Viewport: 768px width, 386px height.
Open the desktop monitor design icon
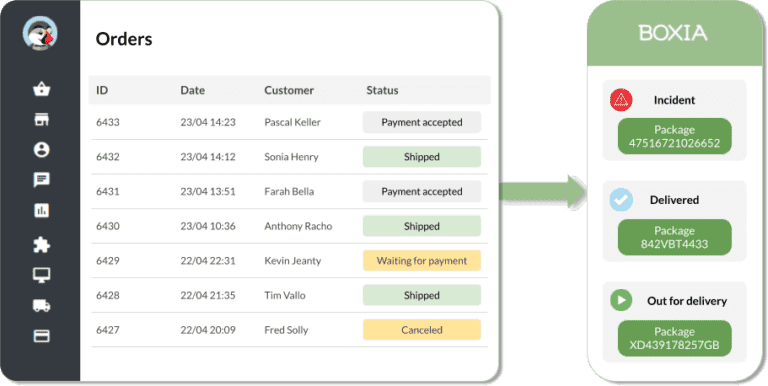pyautogui.click(x=42, y=275)
